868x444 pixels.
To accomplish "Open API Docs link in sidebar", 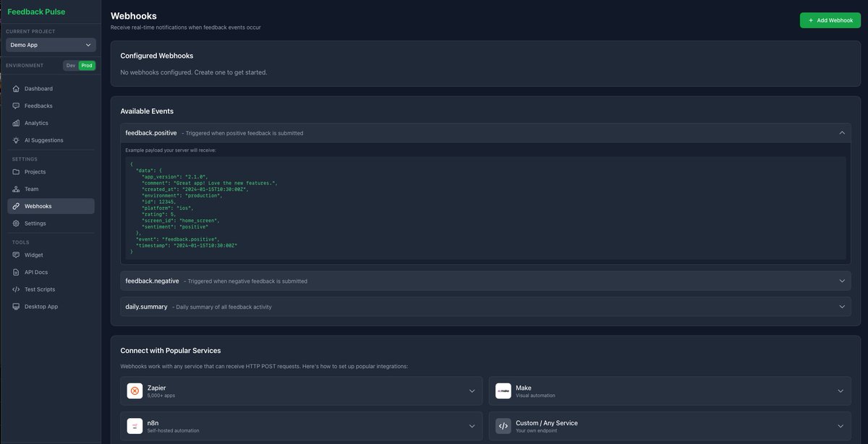I will (51, 272).
